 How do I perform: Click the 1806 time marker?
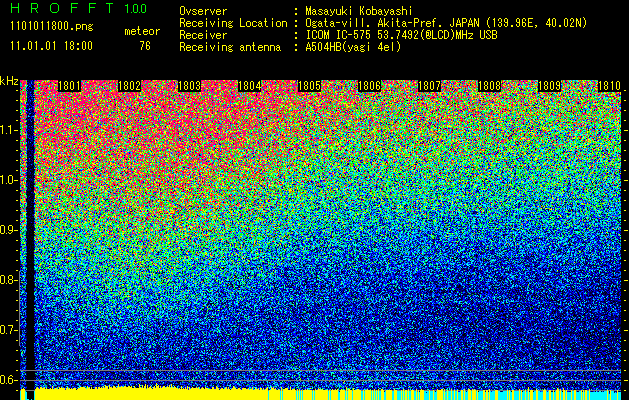pyautogui.click(x=369, y=86)
